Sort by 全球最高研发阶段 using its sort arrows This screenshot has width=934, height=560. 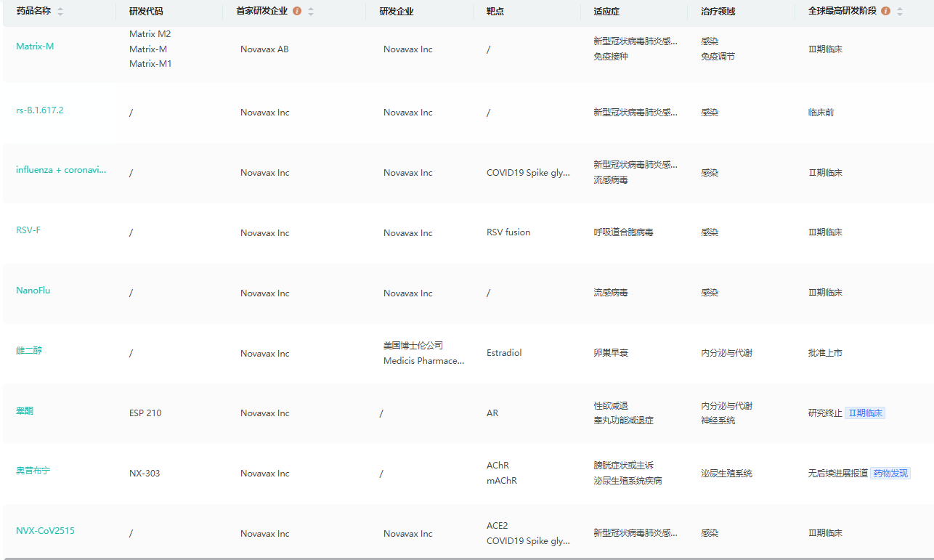click(x=900, y=12)
